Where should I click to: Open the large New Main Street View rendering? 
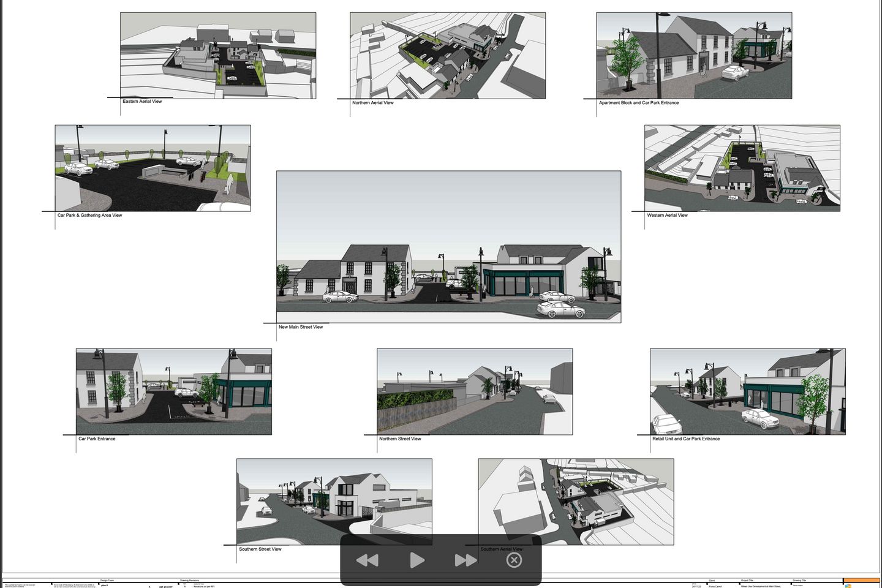tap(450, 246)
